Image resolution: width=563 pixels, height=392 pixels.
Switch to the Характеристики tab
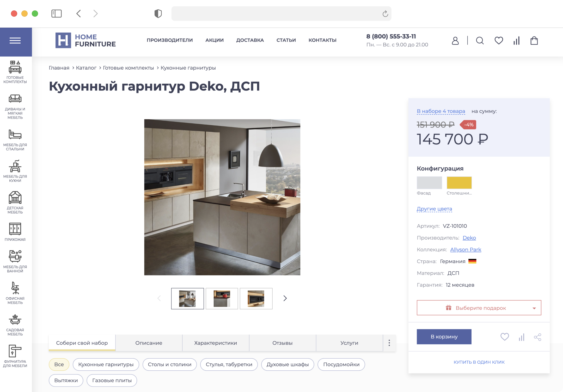click(x=216, y=343)
